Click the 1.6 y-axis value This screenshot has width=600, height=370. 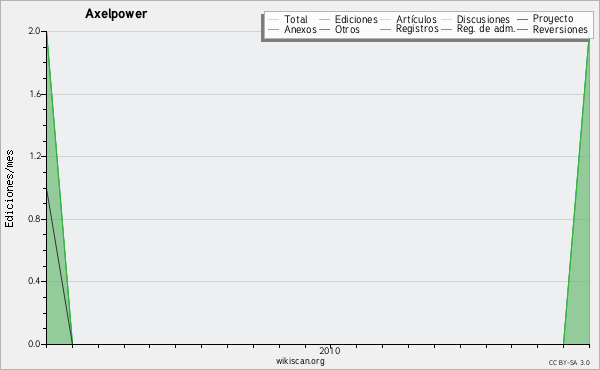pos(34,94)
